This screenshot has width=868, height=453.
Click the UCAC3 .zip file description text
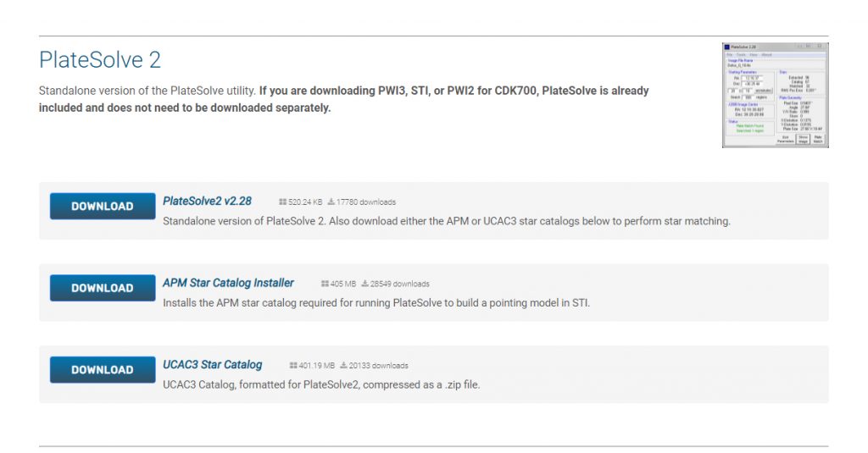coord(321,384)
